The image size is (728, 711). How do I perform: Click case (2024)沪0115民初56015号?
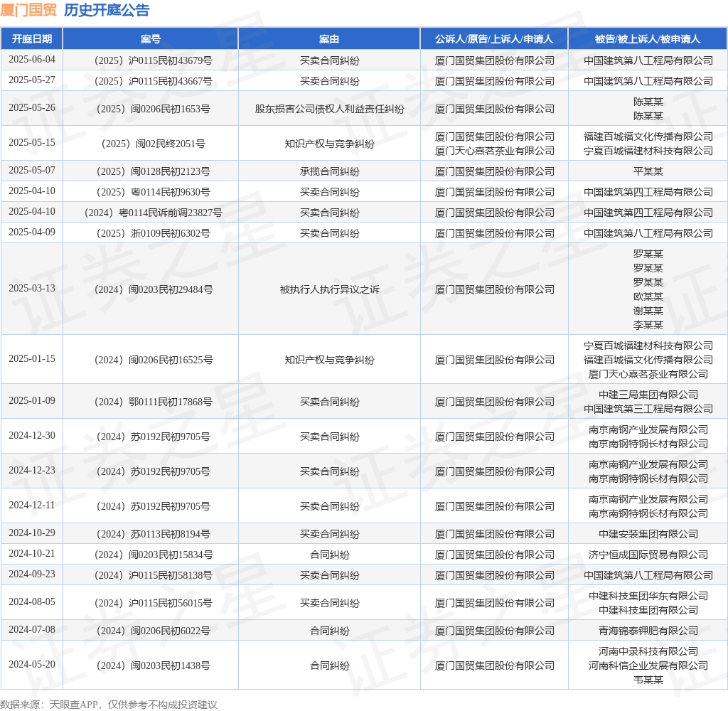154,603
